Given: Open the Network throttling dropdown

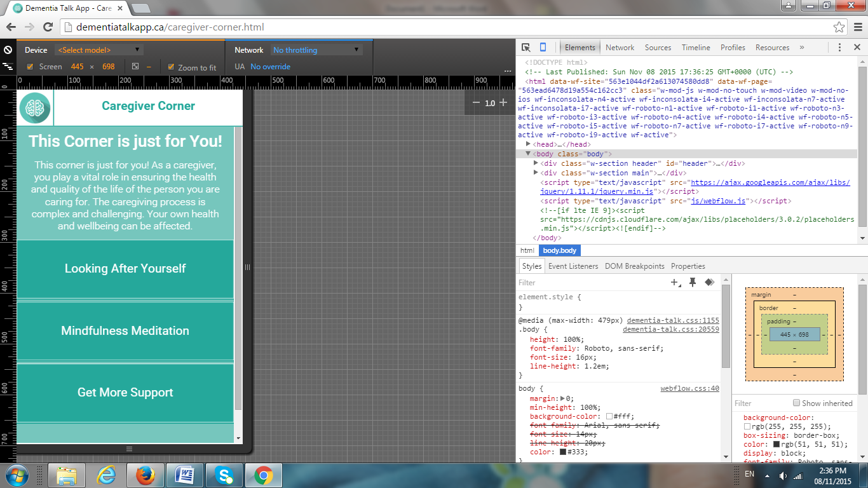Looking at the screenshot, I should pos(316,50).
